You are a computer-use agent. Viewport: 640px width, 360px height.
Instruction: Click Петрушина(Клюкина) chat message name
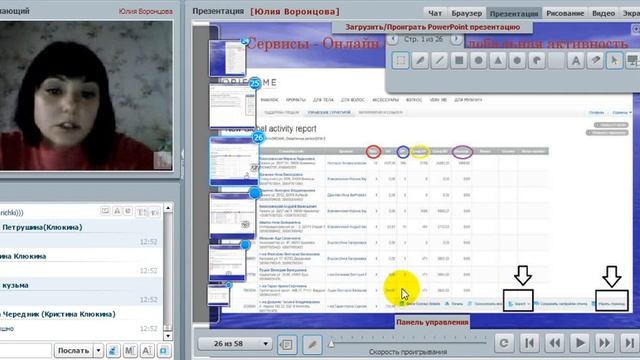[x=42, y=227]
